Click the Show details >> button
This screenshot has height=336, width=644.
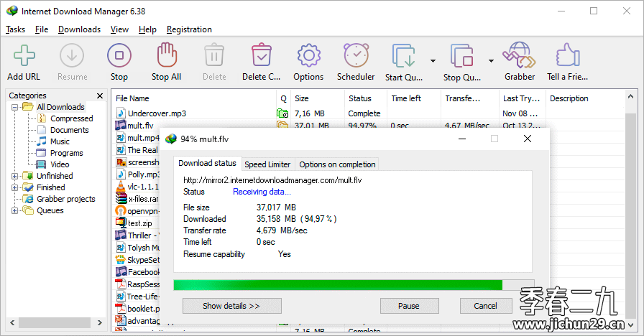point(231,306)
